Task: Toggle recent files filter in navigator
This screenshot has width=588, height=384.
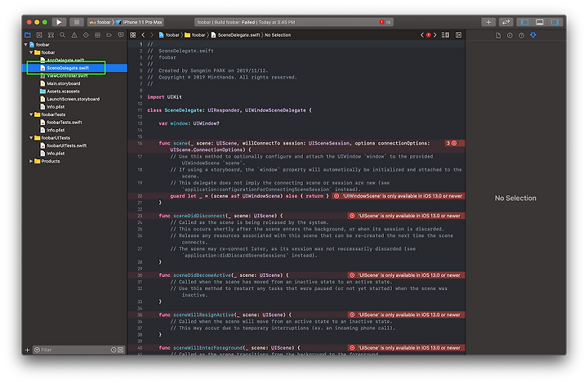Action: (x=114, y=350)
